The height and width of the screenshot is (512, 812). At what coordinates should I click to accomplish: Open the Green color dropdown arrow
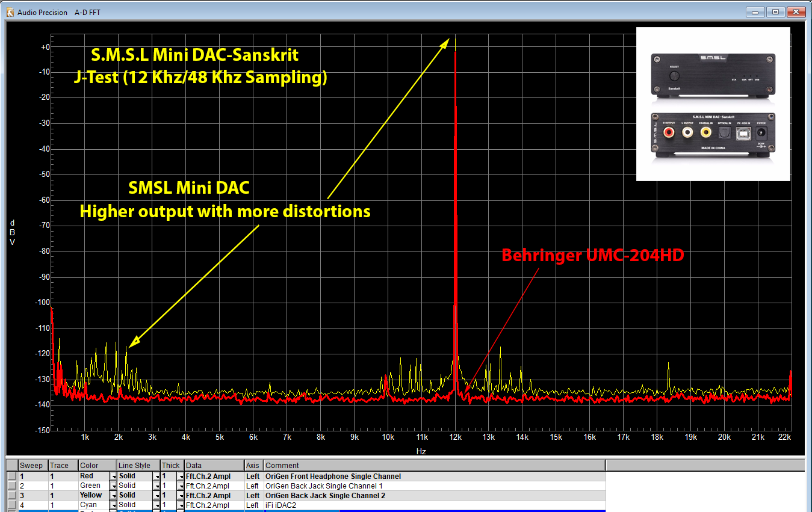pos(113,486)
